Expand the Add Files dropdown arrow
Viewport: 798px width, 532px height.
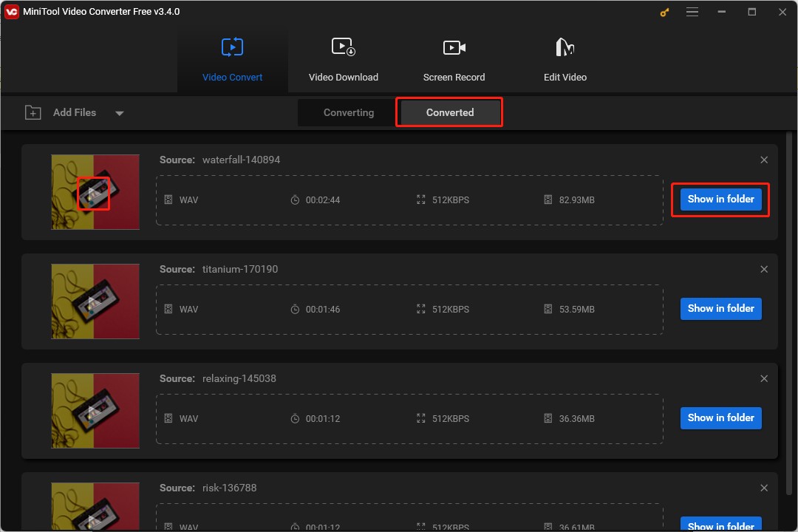point(119,113)
